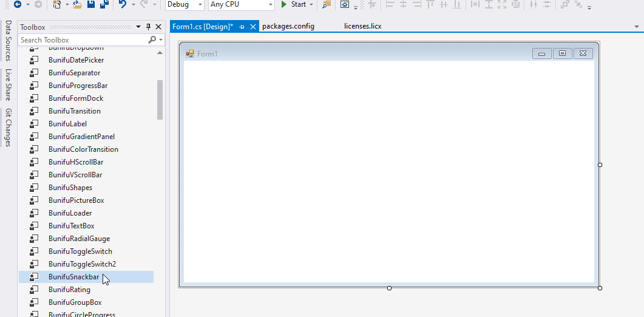
Task: Select BunifuFormDock in the Toolbox
Action: tap(86, 98)
